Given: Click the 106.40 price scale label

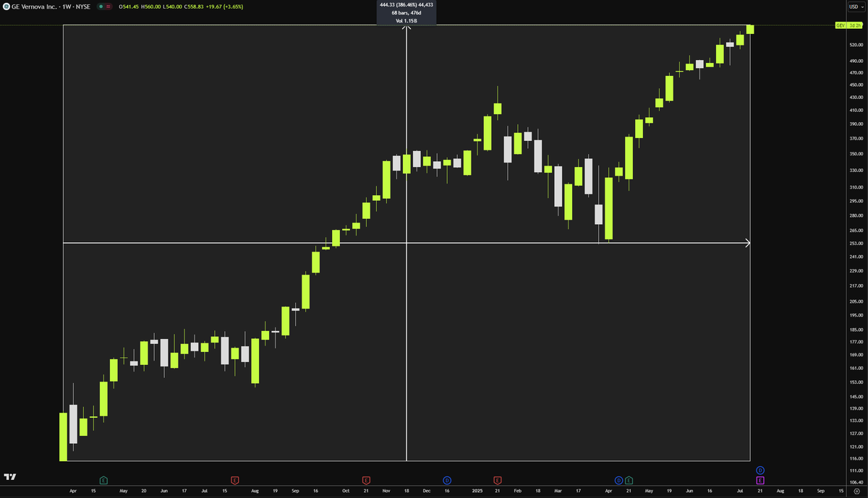Looking at the screenshot, I should pyautogui.click(x=856, y=482).
